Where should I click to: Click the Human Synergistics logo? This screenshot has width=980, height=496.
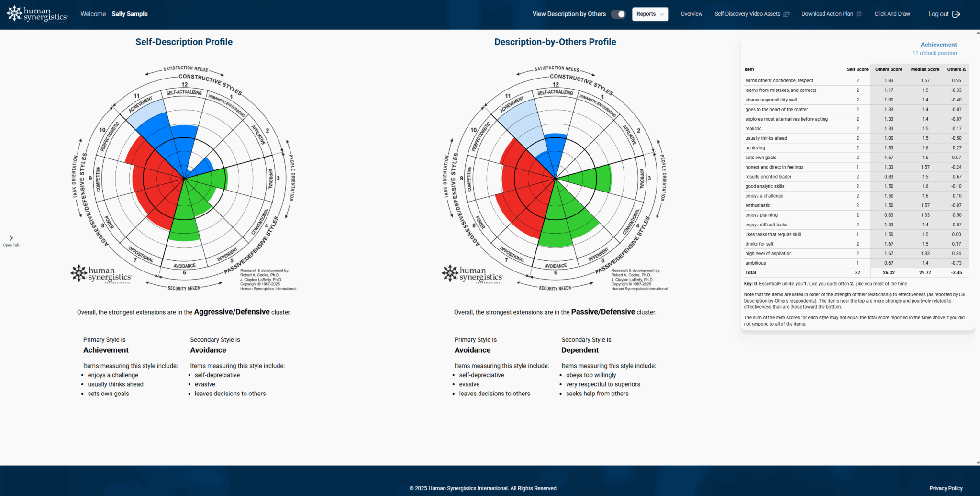(x=36, y=14)
